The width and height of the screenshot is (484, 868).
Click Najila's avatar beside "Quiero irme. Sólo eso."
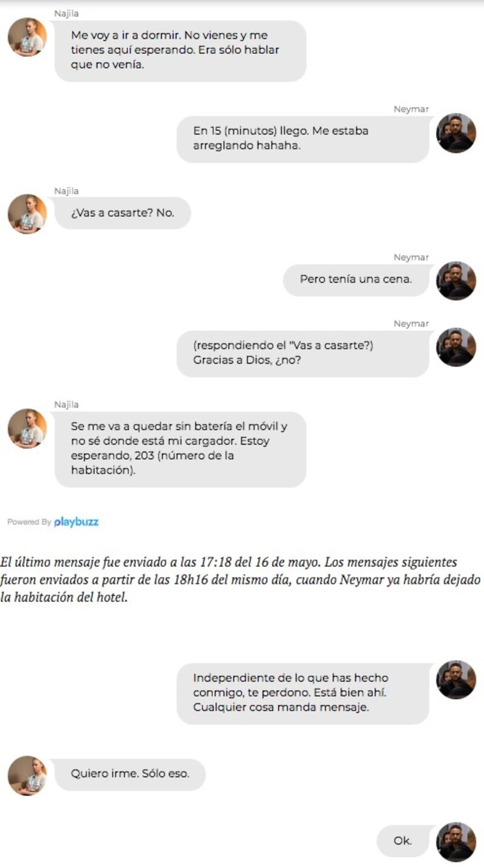click(x=27, y=775)
